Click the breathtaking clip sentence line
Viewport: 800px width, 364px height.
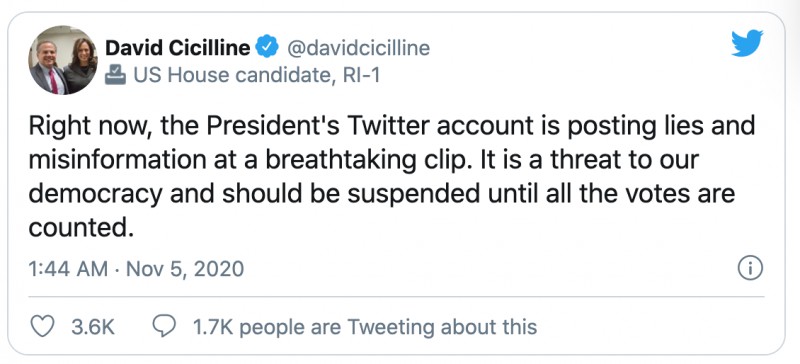coord(363,160)
